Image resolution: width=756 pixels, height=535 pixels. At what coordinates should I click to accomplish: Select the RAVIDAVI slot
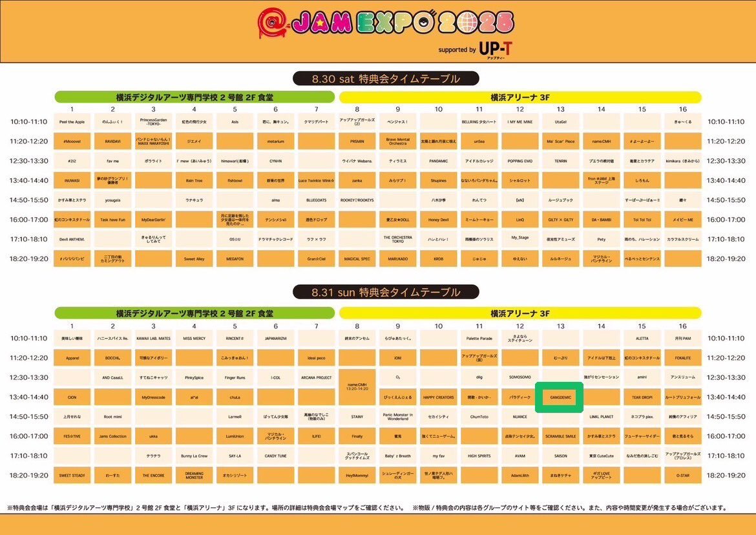(113, 142)
